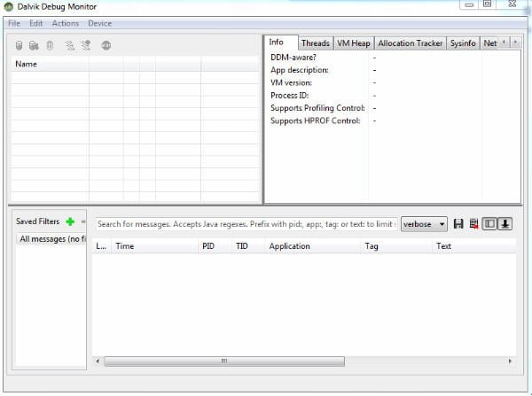The width and height of the screenshot is (532, 396).
Task: Open the partially shown Net tab
Action: 489,43
